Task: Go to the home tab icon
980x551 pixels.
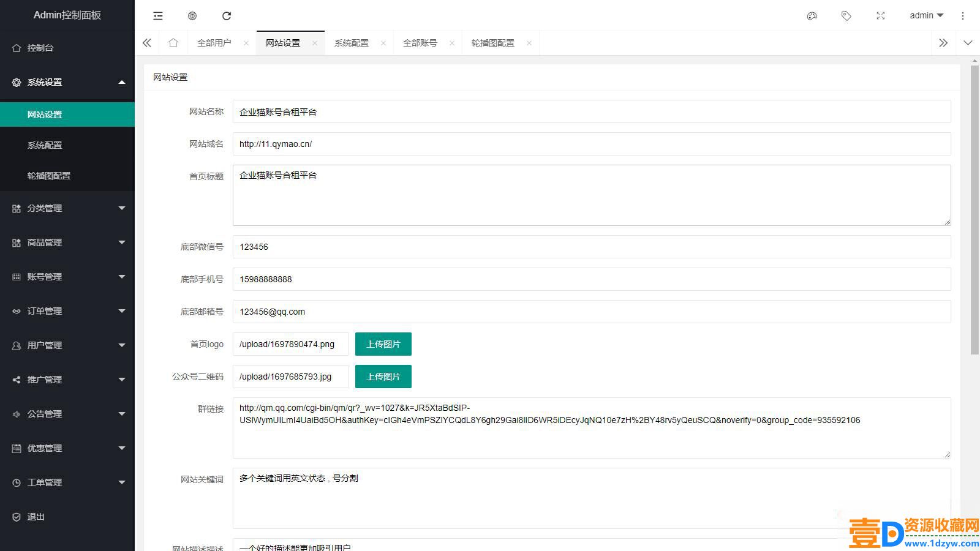Action: click(x=173, y=43)
